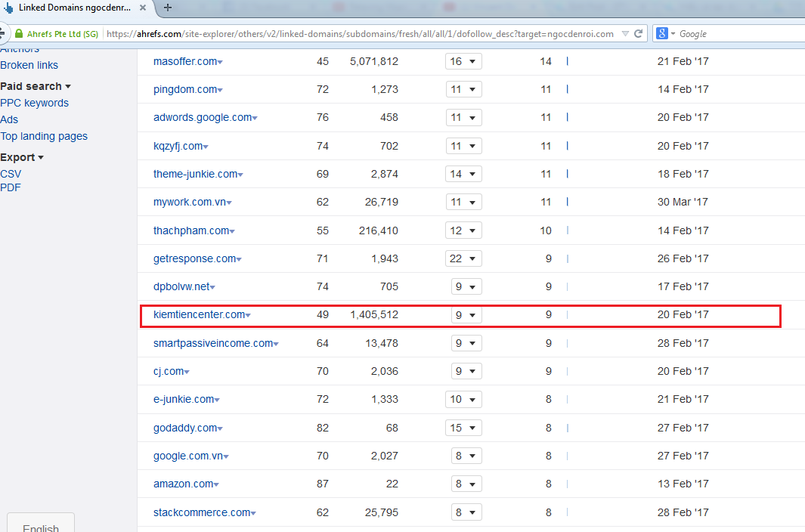Close the Linked Domains browser tab

(143, 8)
